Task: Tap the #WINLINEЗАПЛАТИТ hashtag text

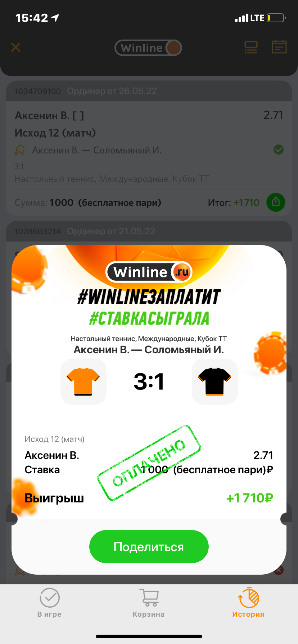Action: [x=149, y=297]
